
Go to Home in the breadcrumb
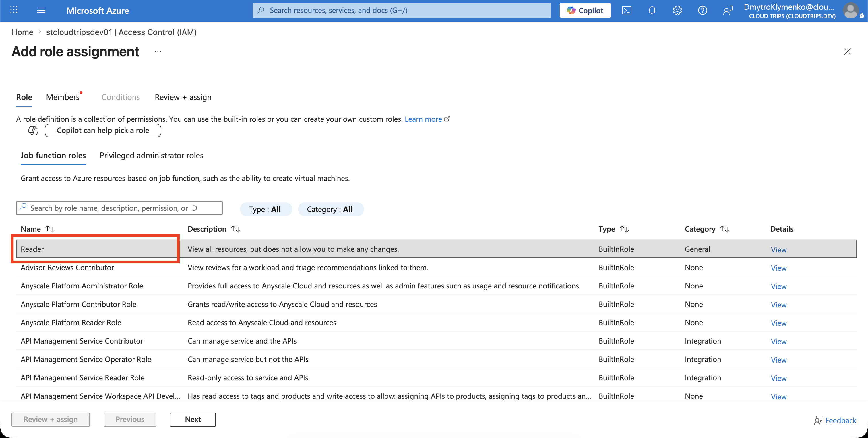[22, 32]
